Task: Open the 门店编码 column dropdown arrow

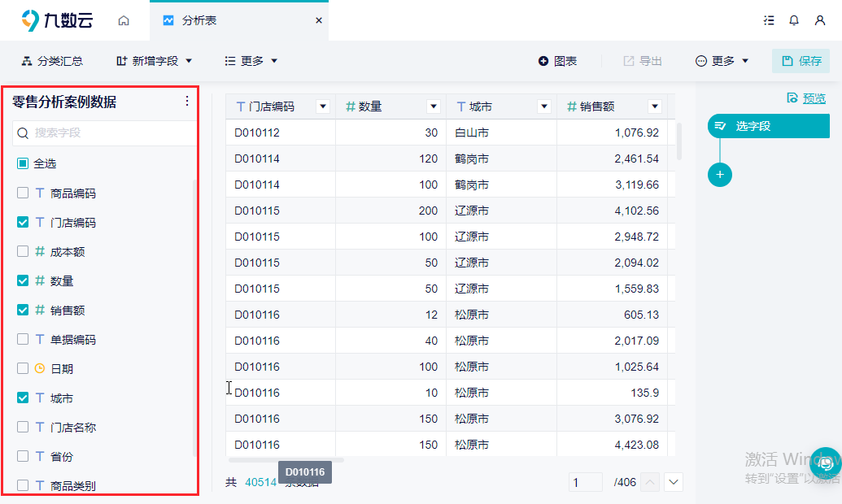Action: pos(323,106)
